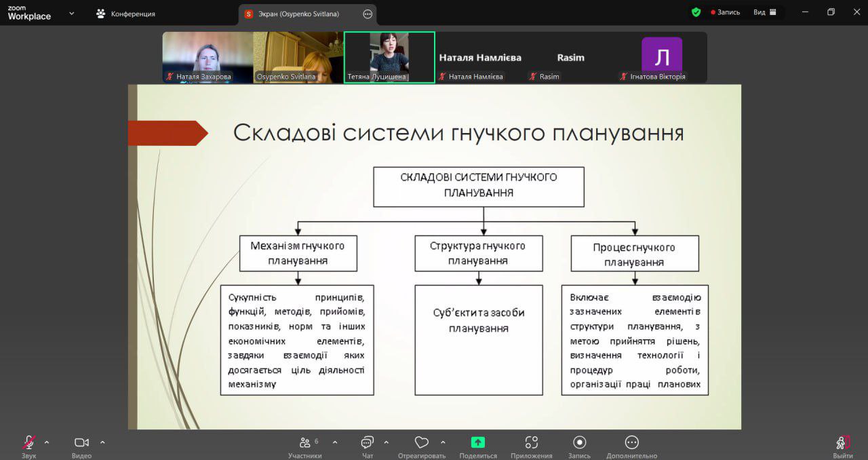Click the Выйти leave meeting button
Viewport: 868px width, 460px height.
[x=842, y=444]
